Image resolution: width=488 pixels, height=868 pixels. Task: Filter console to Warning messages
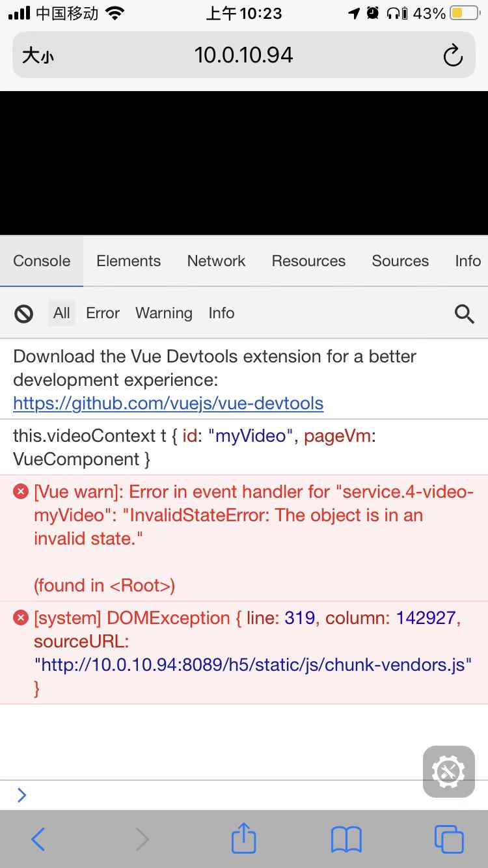pos(164,313)
